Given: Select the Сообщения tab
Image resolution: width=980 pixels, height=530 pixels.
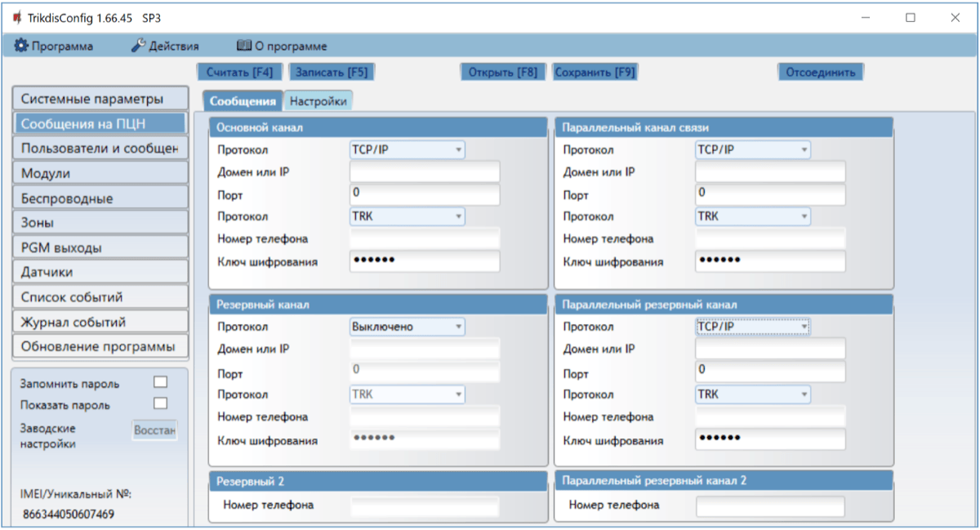Looking at the screenshot, I should [x=243, y=101].
